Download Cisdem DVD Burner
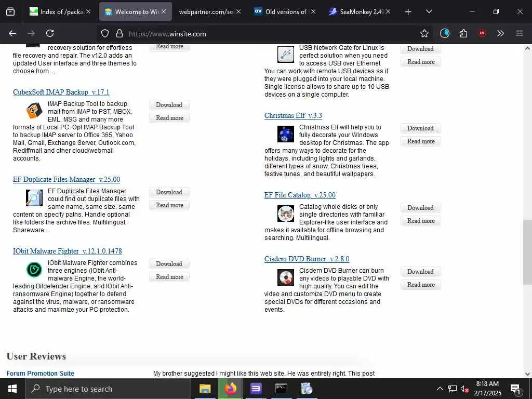The width and height of the screenshot is (532, 399). coord(420,271)
